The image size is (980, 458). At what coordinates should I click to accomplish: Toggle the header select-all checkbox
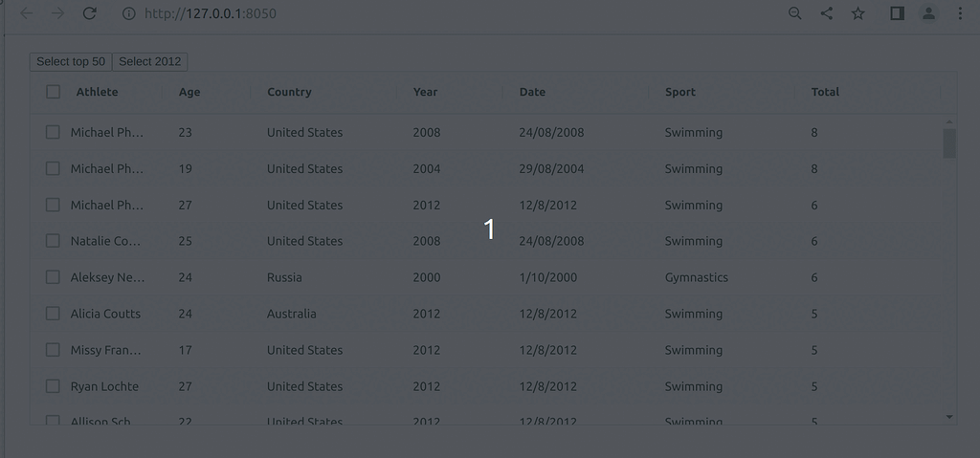[54, 92]
